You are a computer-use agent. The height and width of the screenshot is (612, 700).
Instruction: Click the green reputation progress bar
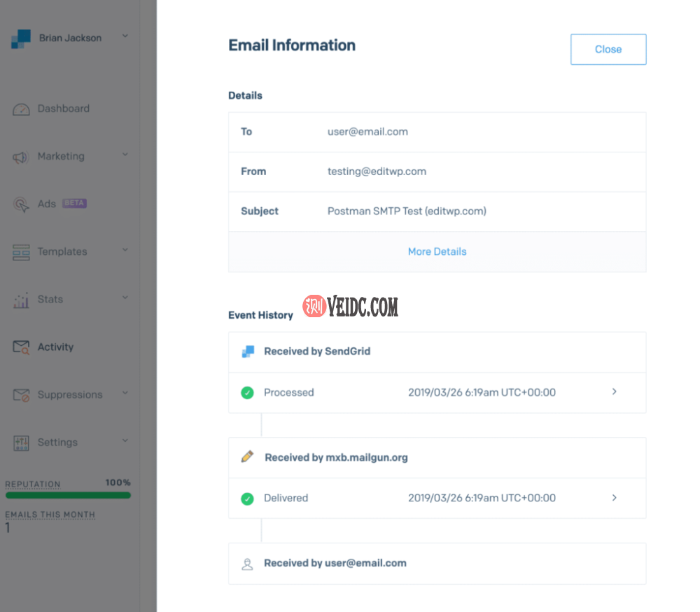tap(68, 495)
